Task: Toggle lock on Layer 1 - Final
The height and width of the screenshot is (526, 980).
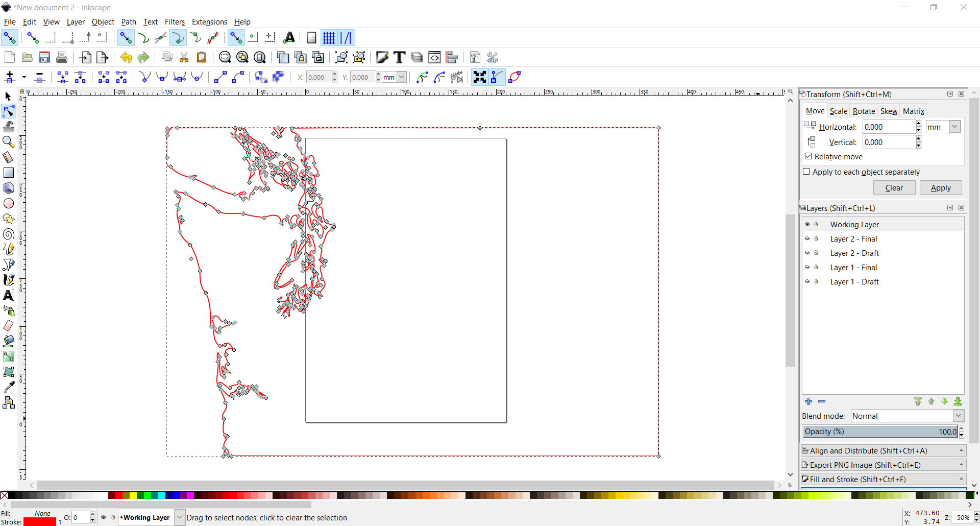Action: click(816, 267)
